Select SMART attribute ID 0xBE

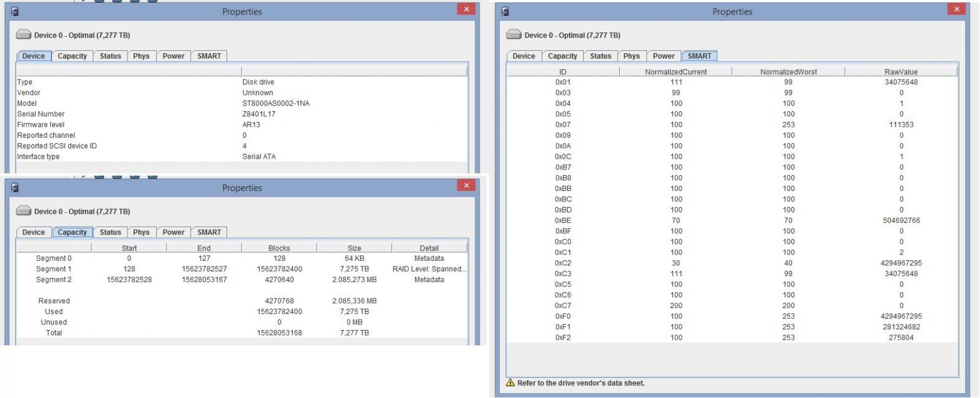(x=563, y=220)
